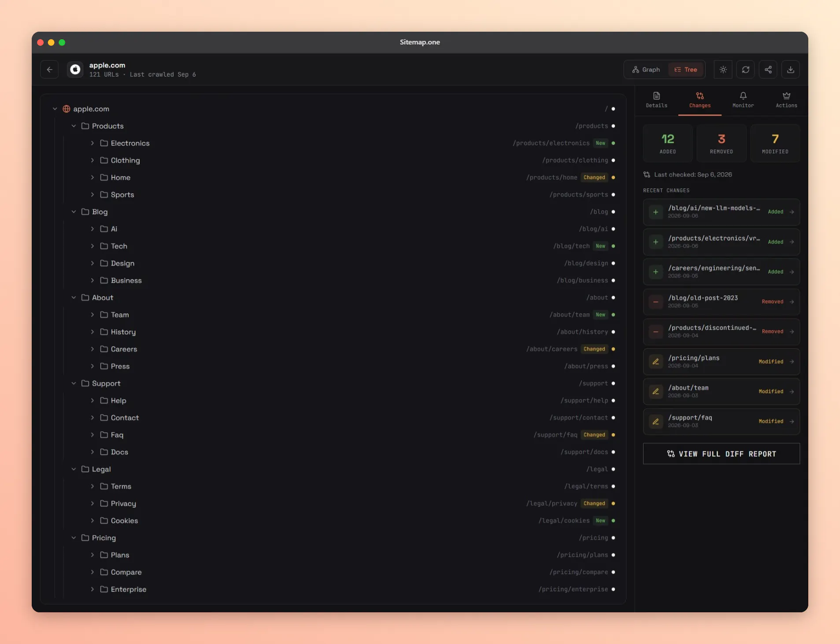Open the 3 Removed stat card
Image resolution: width=840 pixels, height=644 pixels.
coord(721,144)
